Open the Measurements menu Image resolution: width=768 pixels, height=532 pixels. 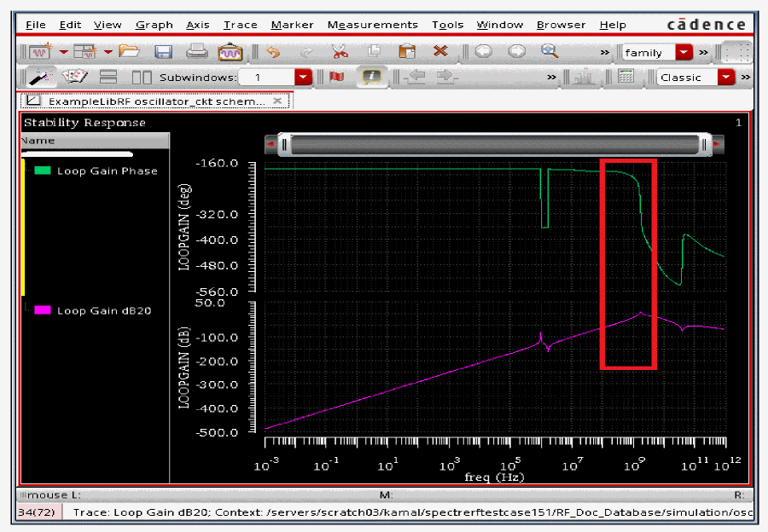(x=372, y=25)
